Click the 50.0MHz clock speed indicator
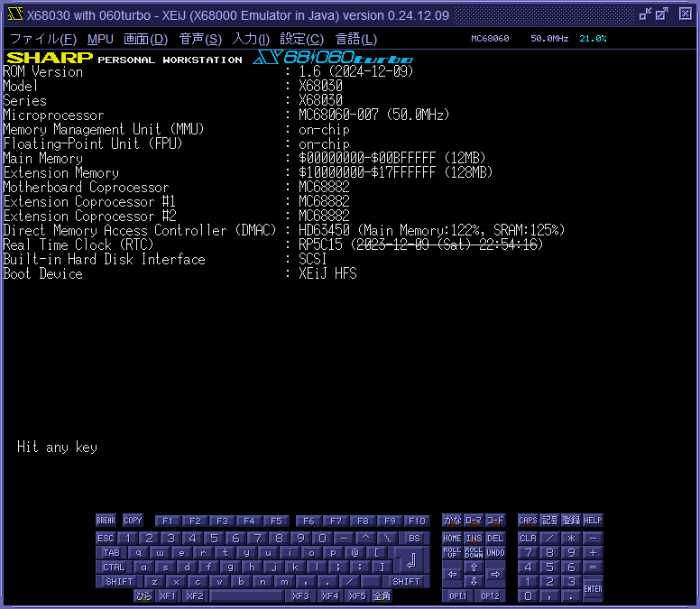The image size is (700, 609). [x=549, y=39]
